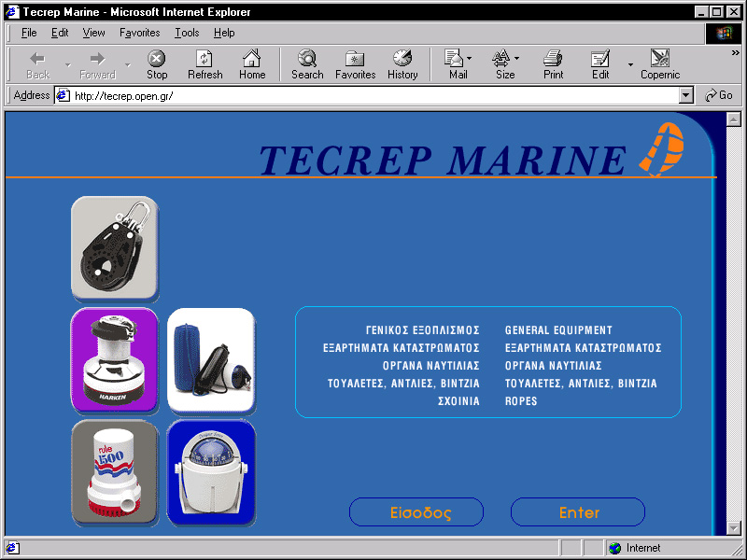Click the IE page icon in status bar
This screenshot has height=560, width=747.
[12, 548]
